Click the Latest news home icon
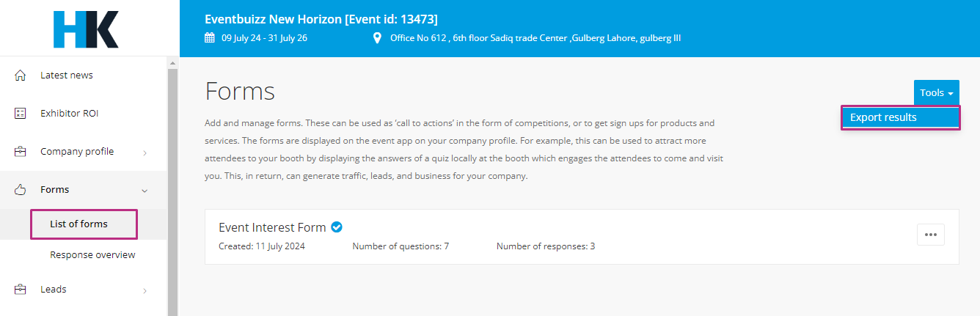Screen dimensions: 980x316 pyautogui.click(x=21, y=76)
